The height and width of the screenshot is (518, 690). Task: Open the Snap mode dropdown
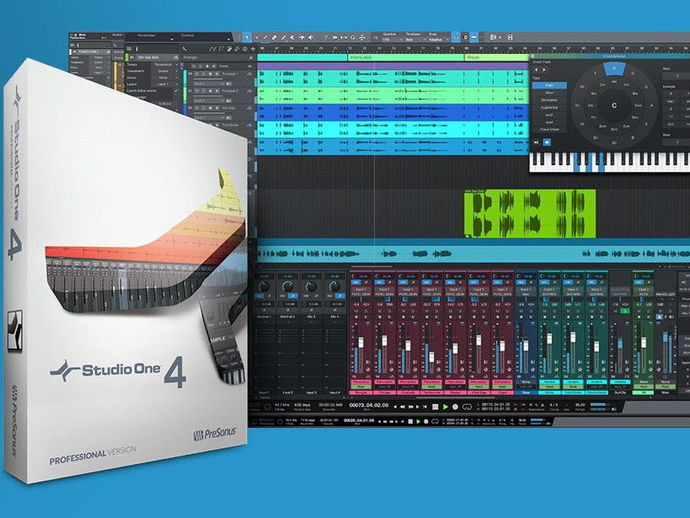439,40
